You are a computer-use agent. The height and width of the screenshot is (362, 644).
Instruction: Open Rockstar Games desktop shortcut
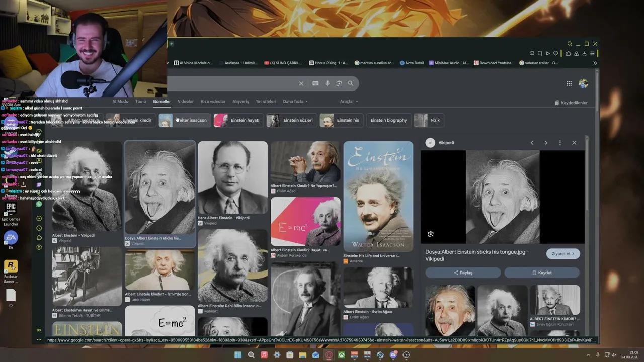[11, 272]
